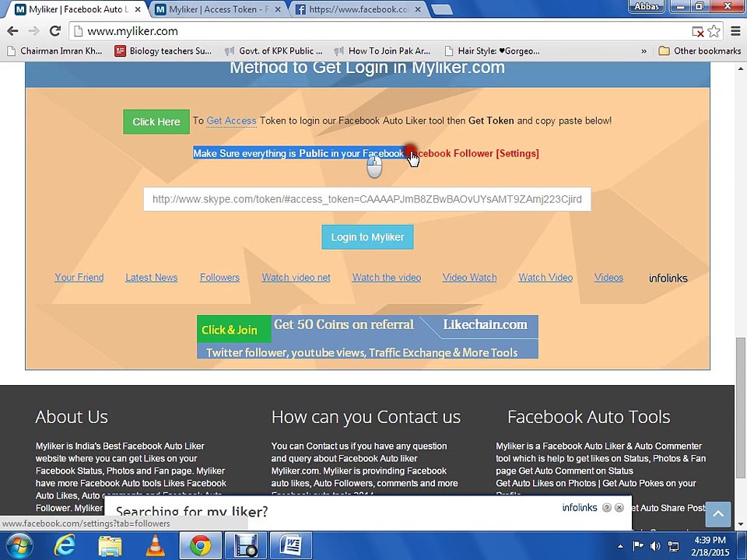Click the Abbas user profile button
747x560 pixels.
[647, 7]
